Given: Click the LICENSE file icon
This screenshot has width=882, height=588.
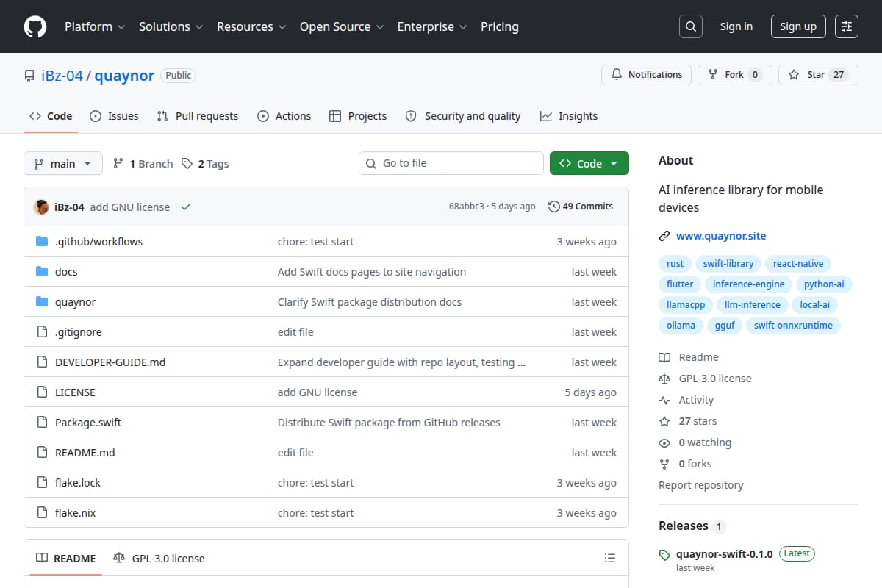Looking at the screenshot, I should coord(42,392).
